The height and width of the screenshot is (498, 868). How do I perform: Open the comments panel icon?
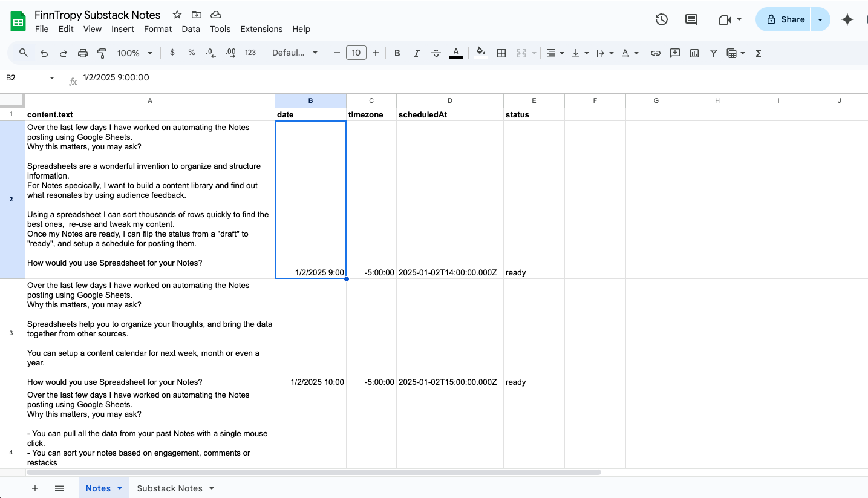pos(691,19)
